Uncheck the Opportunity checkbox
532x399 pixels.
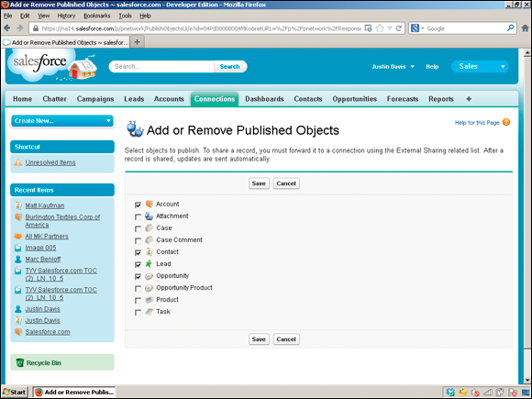tap(138, 276)
